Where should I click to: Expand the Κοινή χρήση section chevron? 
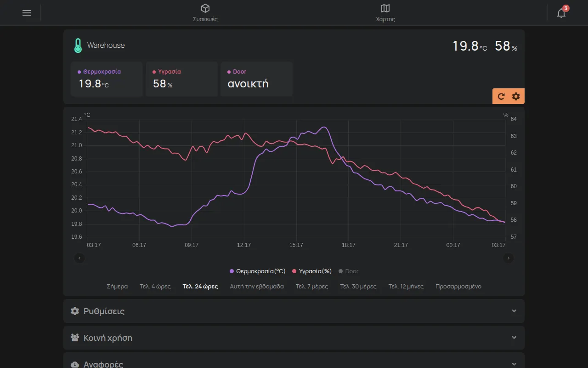(x=514, y=338)
